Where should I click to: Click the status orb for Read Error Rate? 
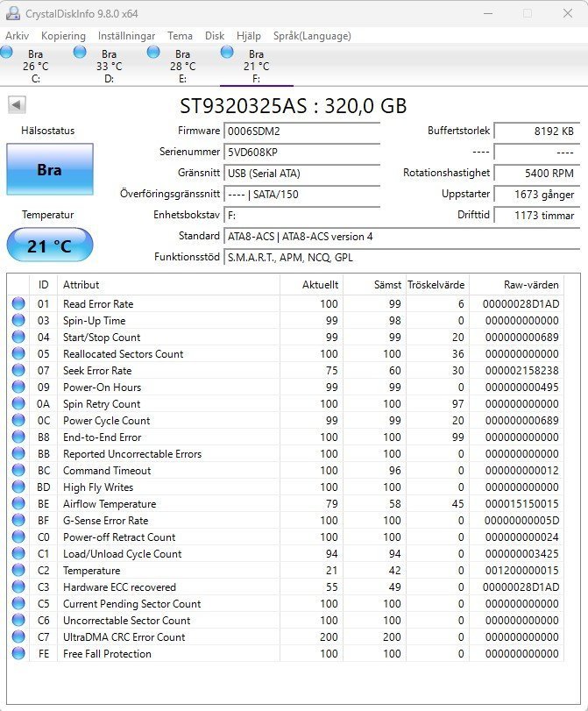point(18,304)
